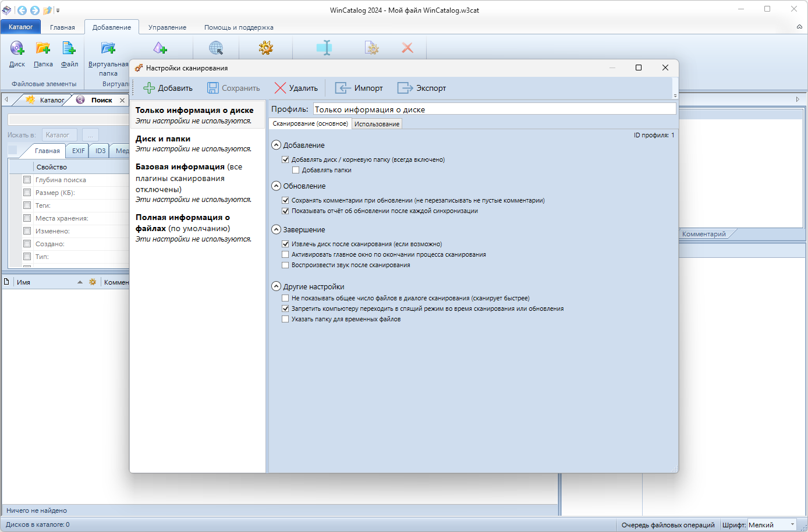Viewport: 808px width, 532px height.
Task: Maximize the scan settings dialog
Action: [x=639, y=68]
